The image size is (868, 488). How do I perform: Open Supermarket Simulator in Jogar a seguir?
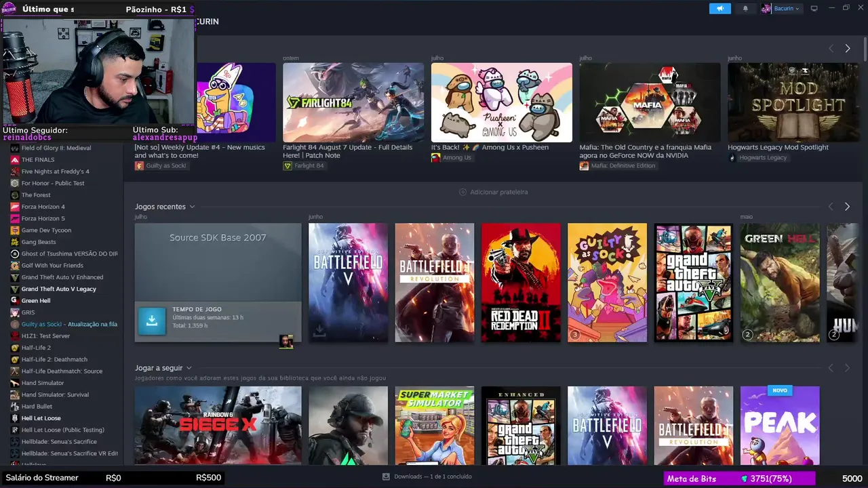pyautogui.click(x=435, y=426)
